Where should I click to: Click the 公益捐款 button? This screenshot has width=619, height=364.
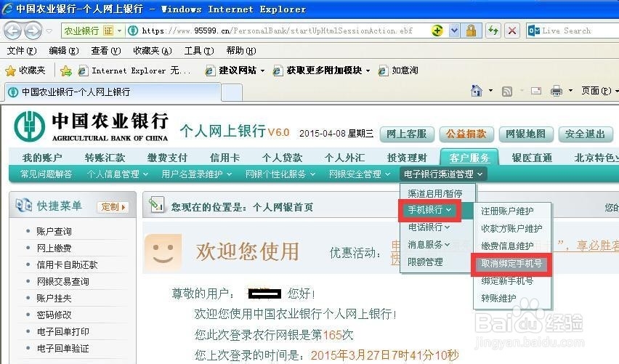[x=466, y=134]
